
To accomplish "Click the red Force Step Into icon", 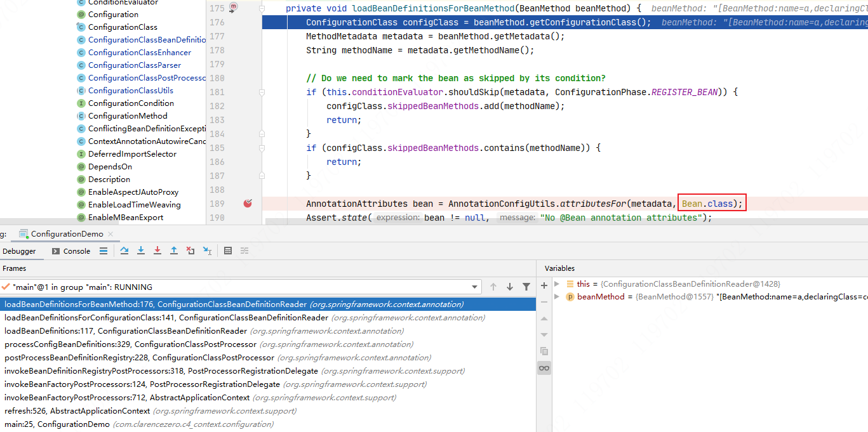I will tap(157, 251).
